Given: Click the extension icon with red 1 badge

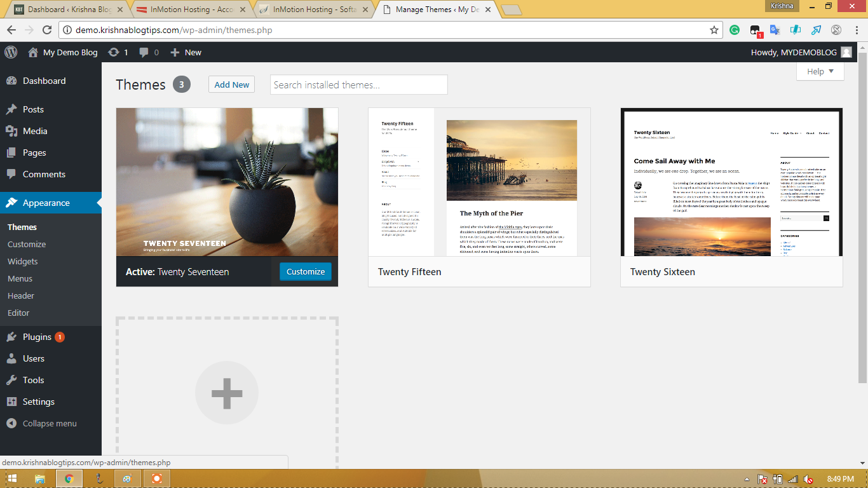Looking at the screenshot, I should click(756, 30).
